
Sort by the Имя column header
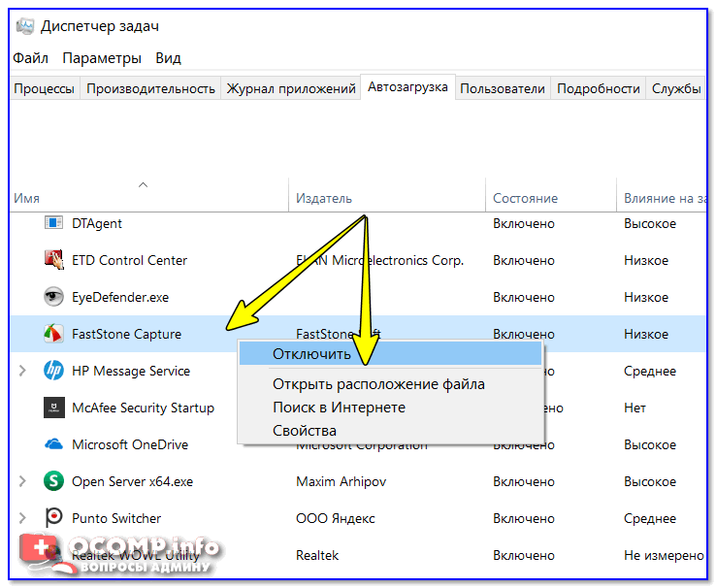(148, 195)
